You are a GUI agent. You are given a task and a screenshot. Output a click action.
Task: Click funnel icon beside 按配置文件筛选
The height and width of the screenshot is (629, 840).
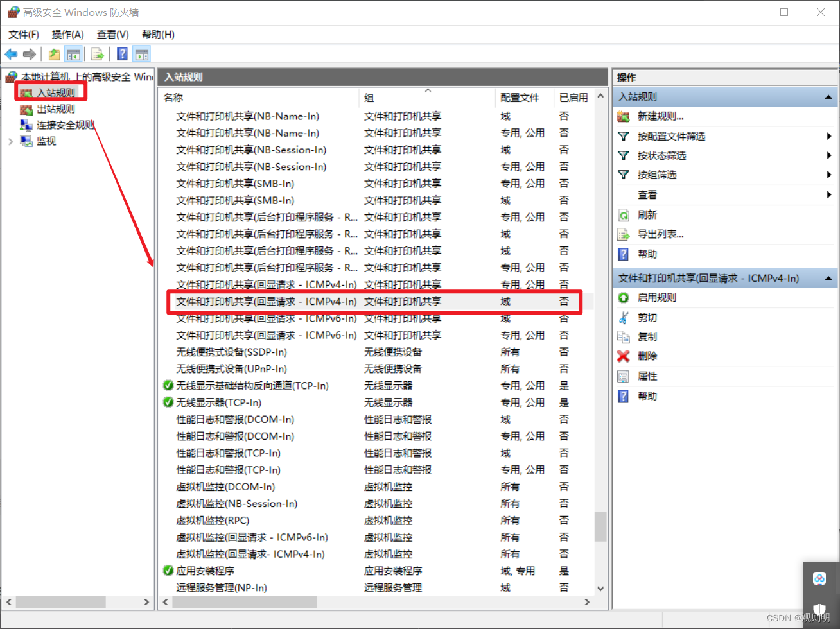click(623, 136)
